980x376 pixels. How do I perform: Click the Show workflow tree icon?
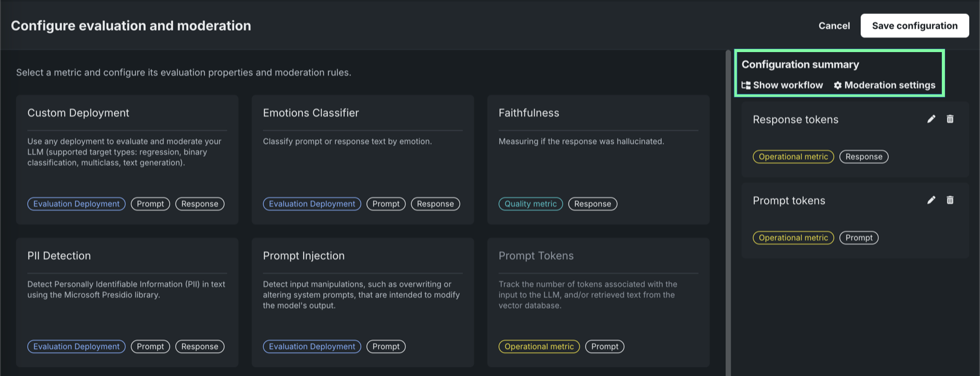click(x=746, y=85)
